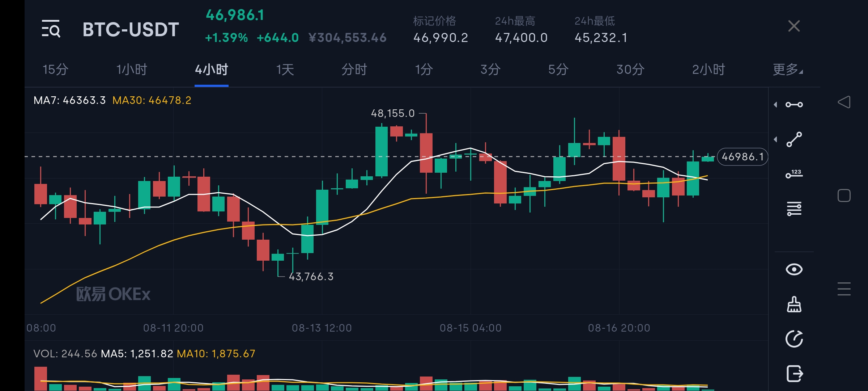Open the parallel lines tool
This screenshot has height=391, width=868.
[794, 209]
